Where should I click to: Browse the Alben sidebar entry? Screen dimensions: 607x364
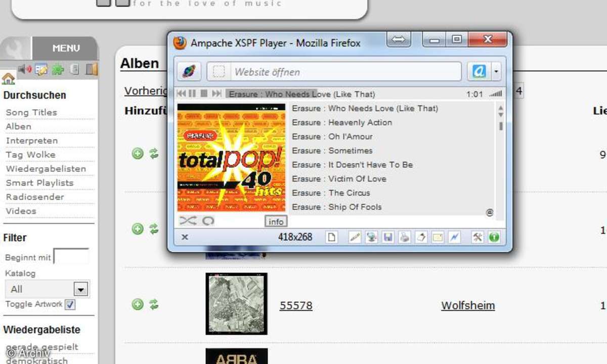click(18, 126)
